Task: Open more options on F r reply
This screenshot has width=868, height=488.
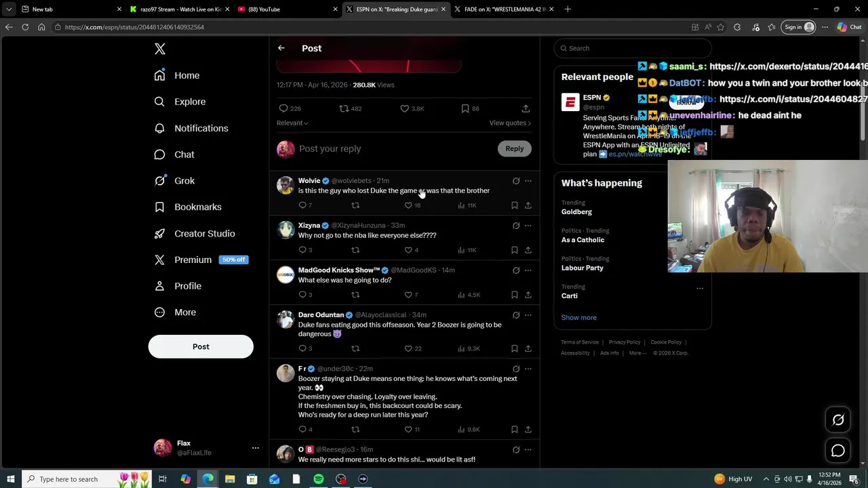Action: pyautogui.click(x=528, y=369)
